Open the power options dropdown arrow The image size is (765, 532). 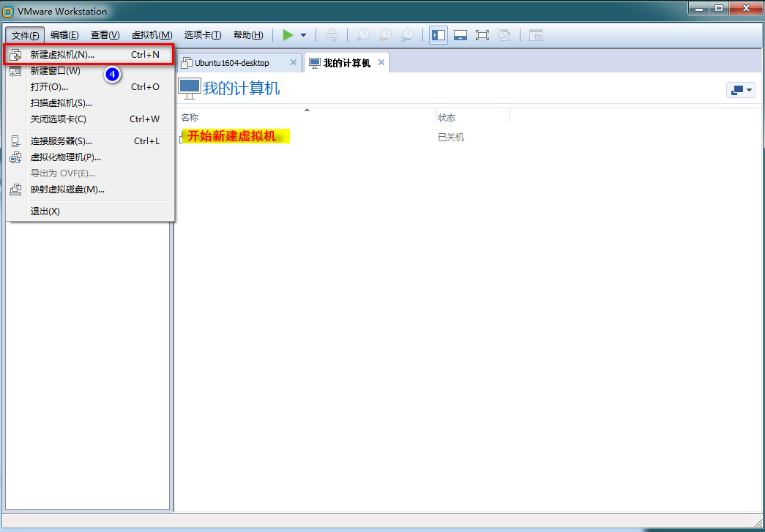click(304, 35)
